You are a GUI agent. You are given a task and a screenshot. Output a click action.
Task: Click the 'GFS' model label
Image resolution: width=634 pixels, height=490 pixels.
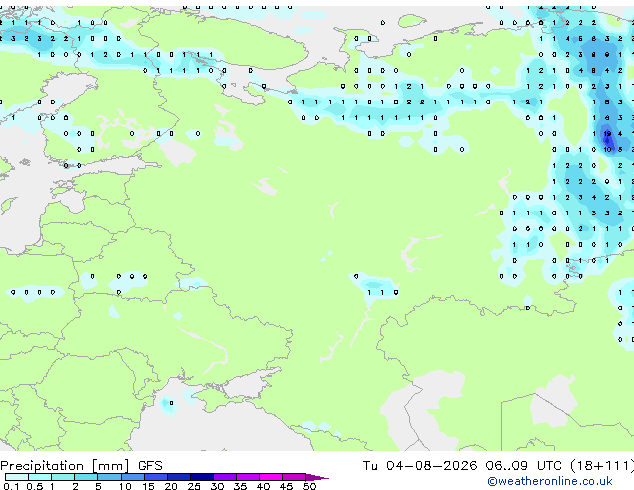pyautogui.click(x=150, y=466)
